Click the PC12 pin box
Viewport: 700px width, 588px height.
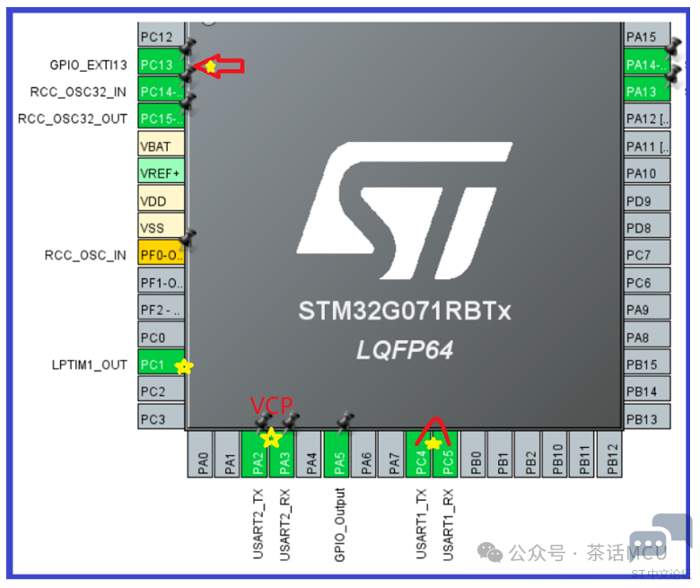click(162, 34)
